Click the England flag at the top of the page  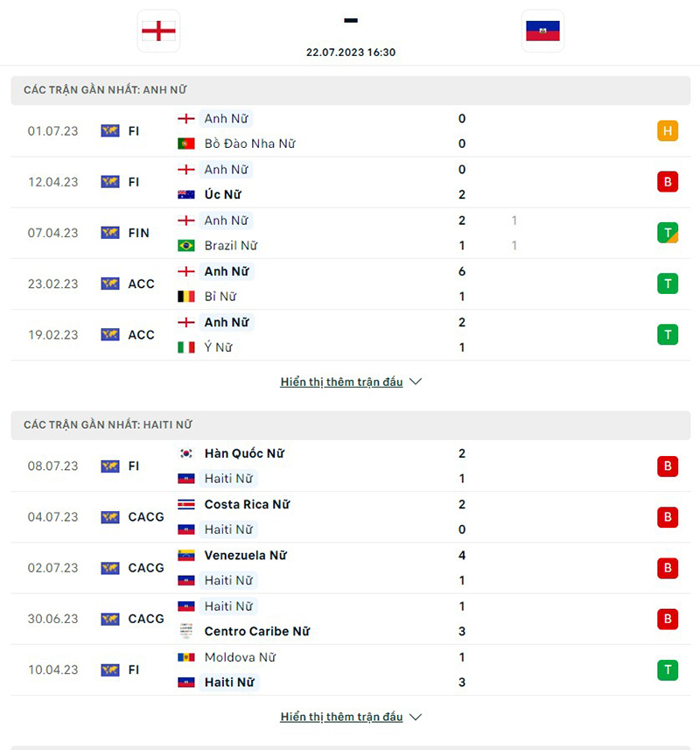coord(158,29)
